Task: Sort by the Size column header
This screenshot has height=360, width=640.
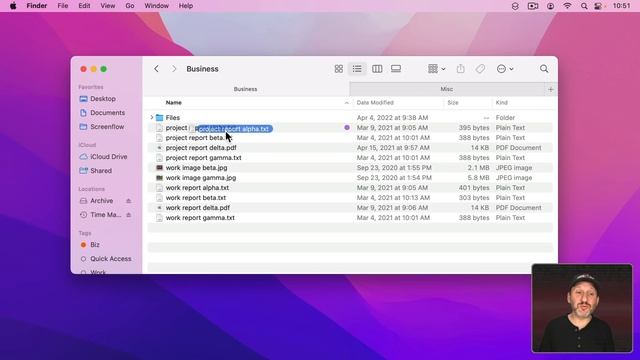Action: point(453,102)
